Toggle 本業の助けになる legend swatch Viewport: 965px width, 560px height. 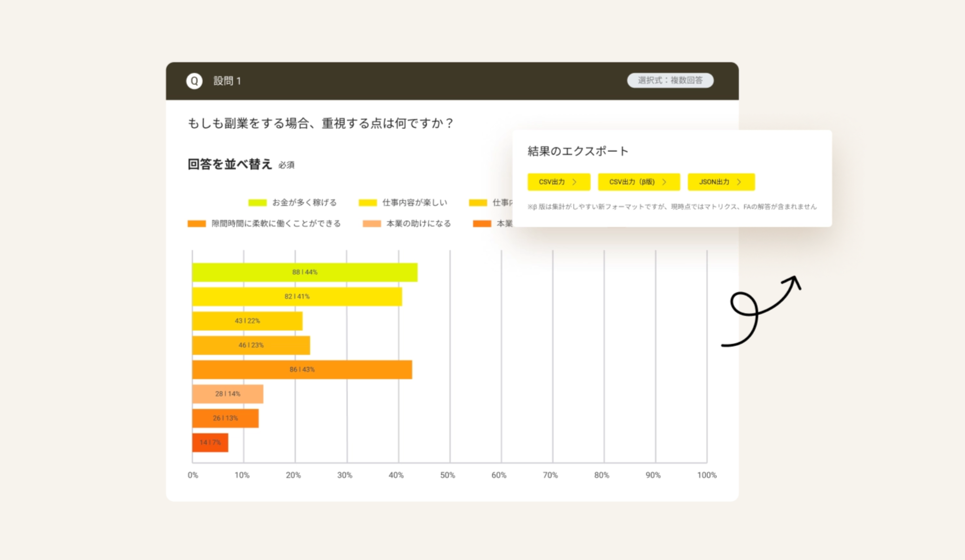point(371,224)
